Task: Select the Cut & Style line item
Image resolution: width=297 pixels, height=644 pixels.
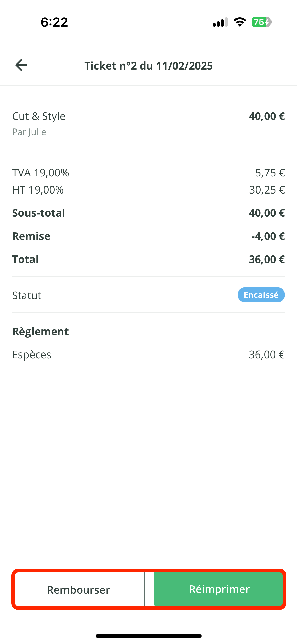Action: pos(39,116)
